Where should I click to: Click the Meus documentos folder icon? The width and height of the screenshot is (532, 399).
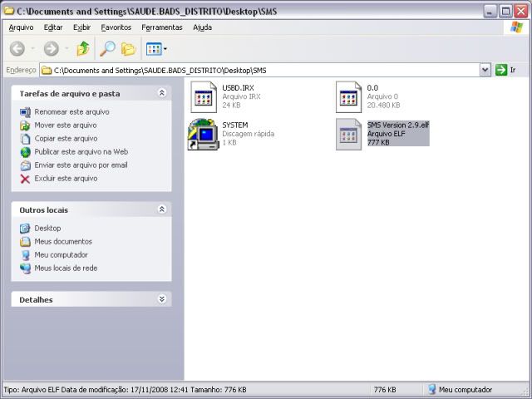(x=25, y=242)
